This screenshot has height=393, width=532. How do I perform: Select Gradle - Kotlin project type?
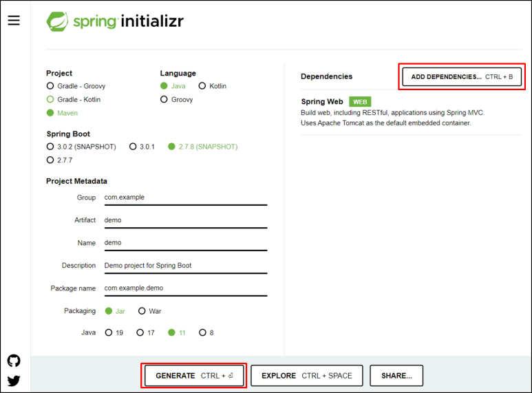(74, 99)
